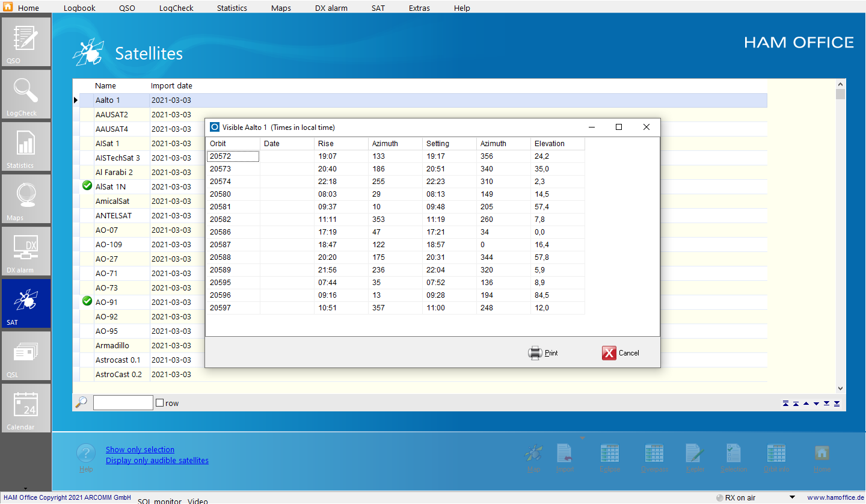
Task: Open the LogCheck menu
Action: pyautogui.click(x=176, y=8)
